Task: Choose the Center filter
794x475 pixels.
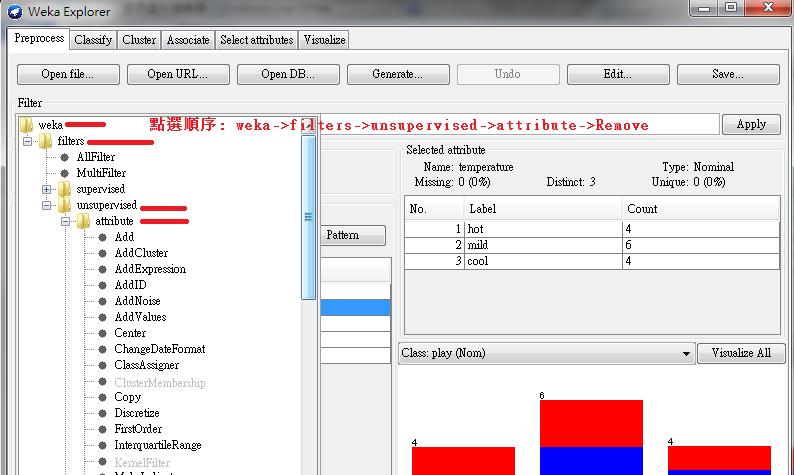Action: 130,333
